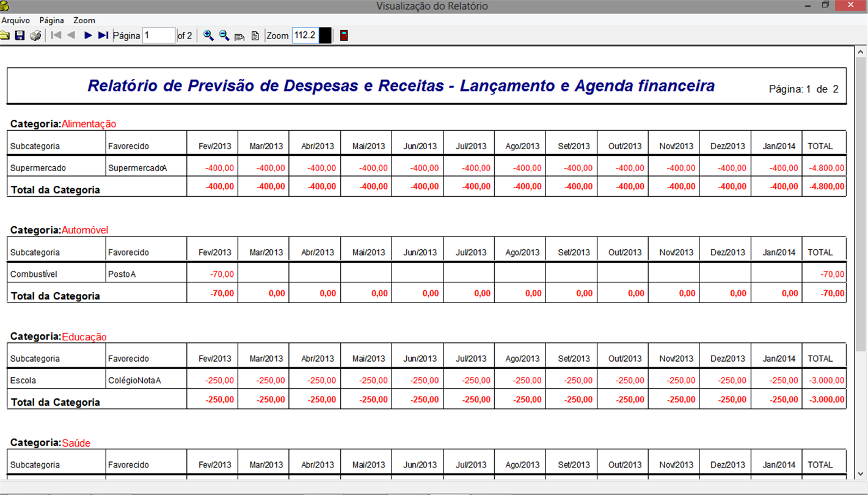Image resolution: width=868 pixels, height=495 pixels.
Task: Click the black box next to Zoom field
Action: pos(325,35)
